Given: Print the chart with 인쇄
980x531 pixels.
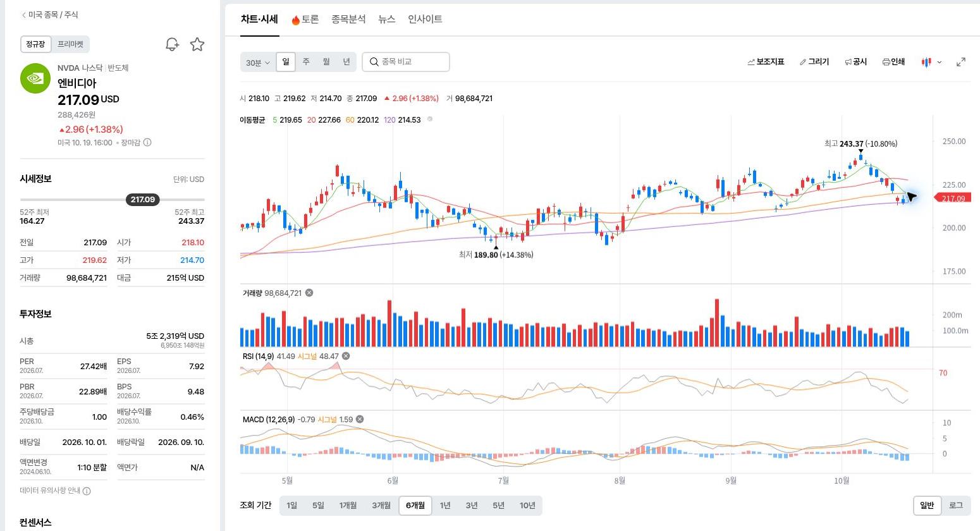Looking at the screenshot, I should 894,62.
